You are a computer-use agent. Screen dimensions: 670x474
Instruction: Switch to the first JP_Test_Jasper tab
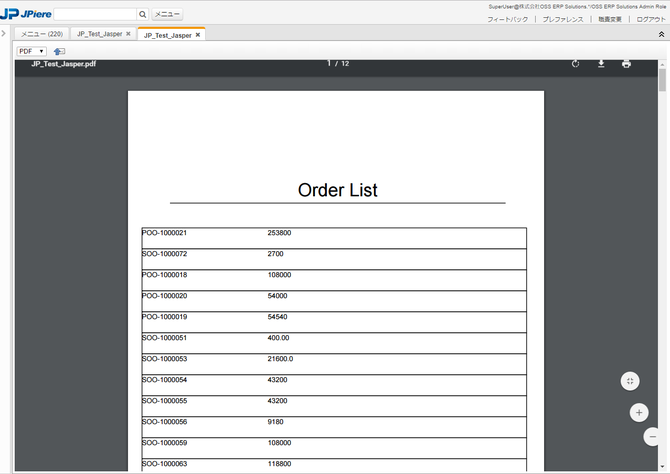pos(100,34)
